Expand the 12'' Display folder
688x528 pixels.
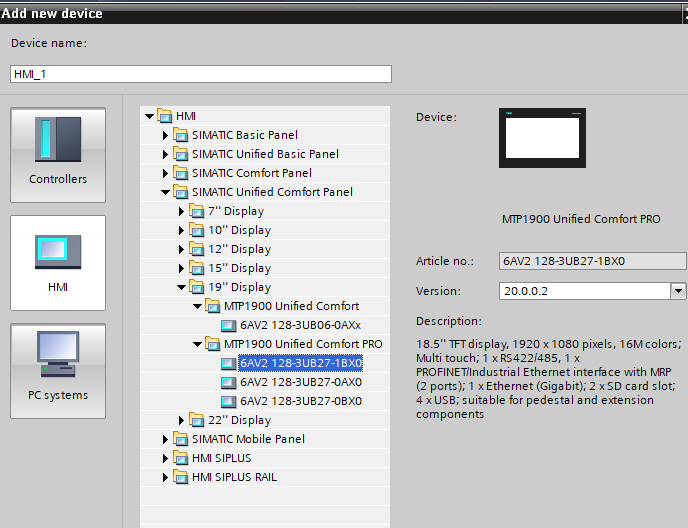[181, 249]
